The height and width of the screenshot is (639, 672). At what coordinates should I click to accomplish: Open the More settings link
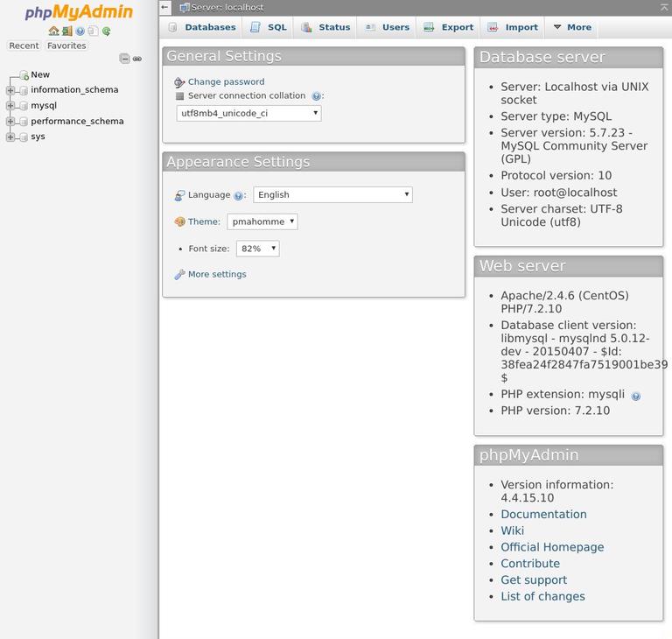(x=217, y=274)
